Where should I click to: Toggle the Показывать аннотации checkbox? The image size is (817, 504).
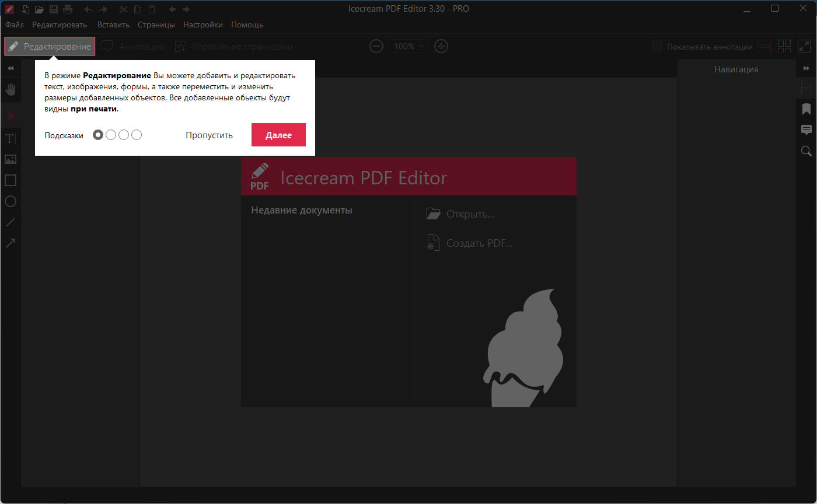(657, 47)
